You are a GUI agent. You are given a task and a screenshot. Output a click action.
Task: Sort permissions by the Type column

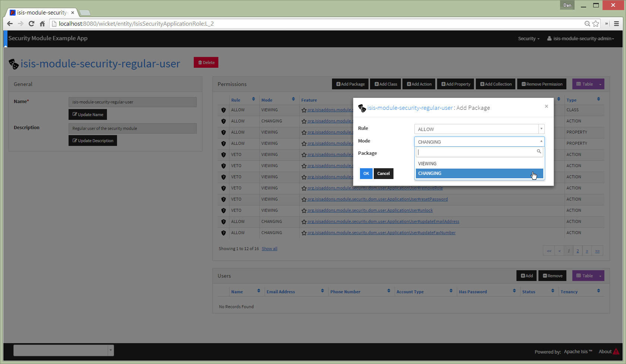click(x=598, y=99)
